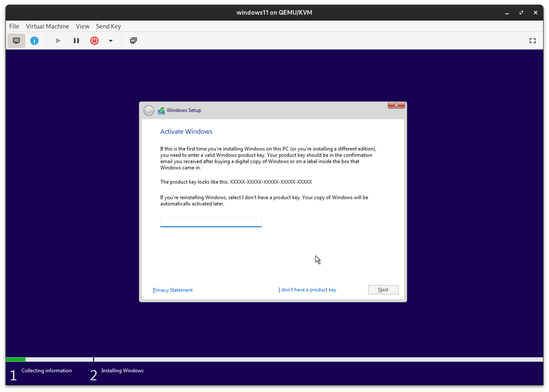Close the Windows Setup dialog
This screenshot has width=549, height=392.
point(396,105)
